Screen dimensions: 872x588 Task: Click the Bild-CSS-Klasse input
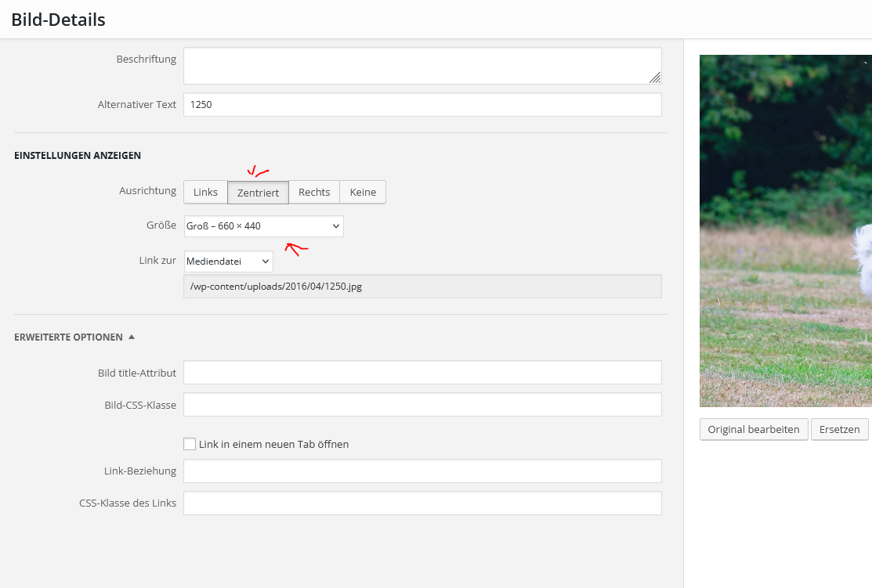point(422,405)
